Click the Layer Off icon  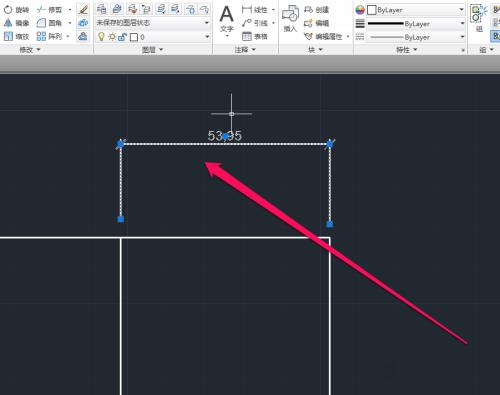[205, 9]
